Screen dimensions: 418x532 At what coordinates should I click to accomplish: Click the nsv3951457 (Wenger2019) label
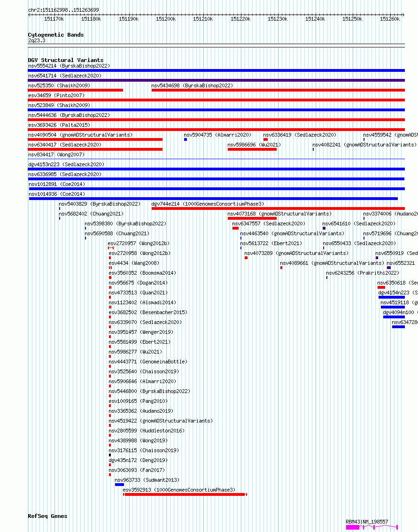tap(141, 332)
